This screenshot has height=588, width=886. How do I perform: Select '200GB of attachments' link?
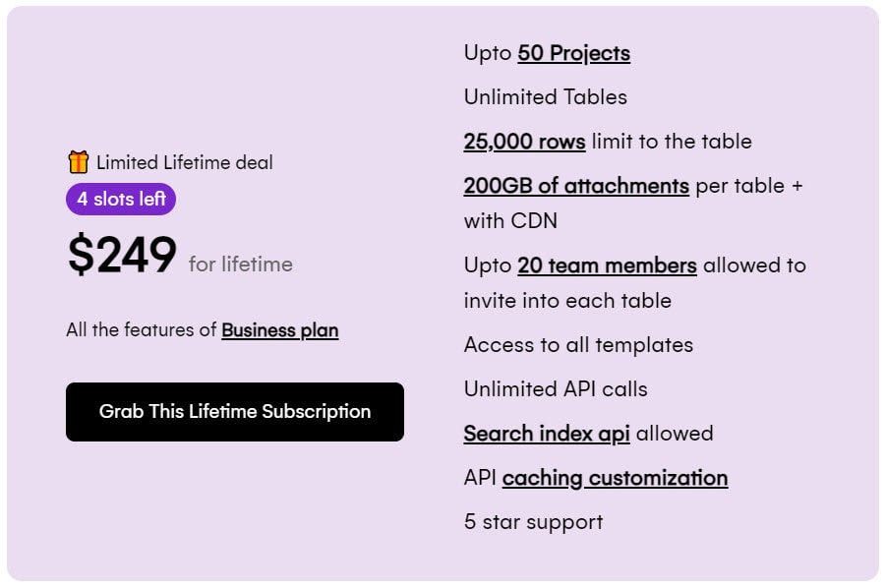tap(575, 186)
